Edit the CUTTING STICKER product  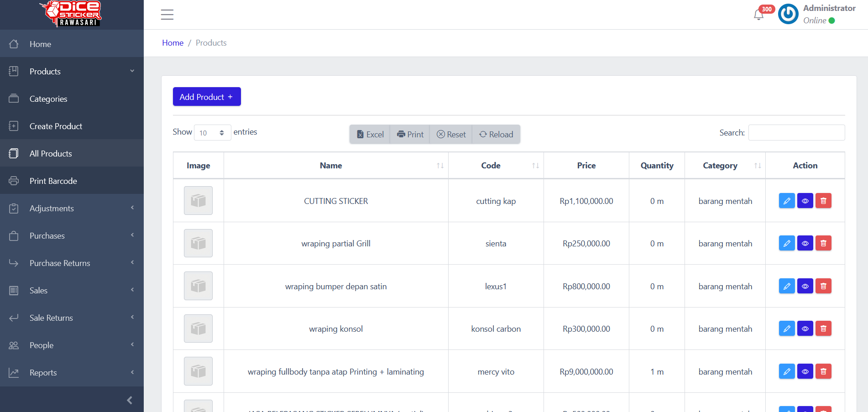click(786, 201)
